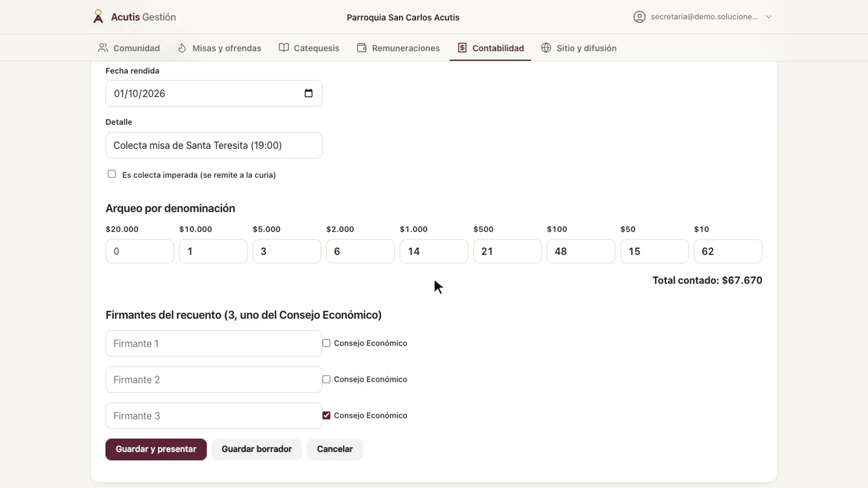This screenshot has height=488, width=868.
Task: Click the Acutis Gestión logo icon
Action: pyautogui.click(x=98, y=17)
